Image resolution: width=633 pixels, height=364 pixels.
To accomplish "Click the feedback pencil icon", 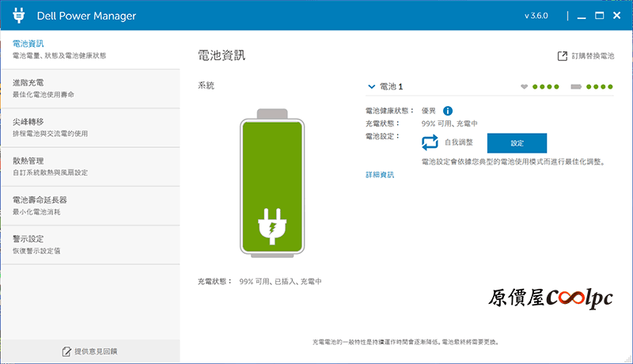I will (66, 351).
